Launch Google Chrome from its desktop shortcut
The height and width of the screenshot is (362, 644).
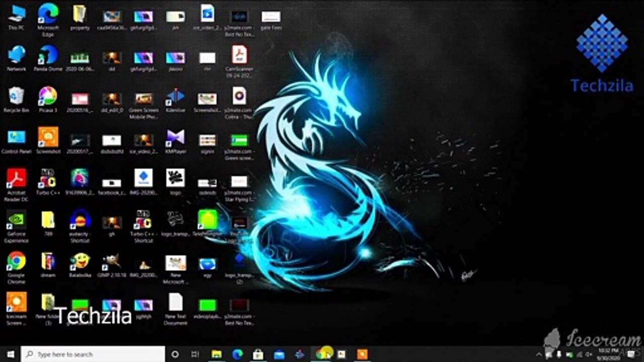17,267
